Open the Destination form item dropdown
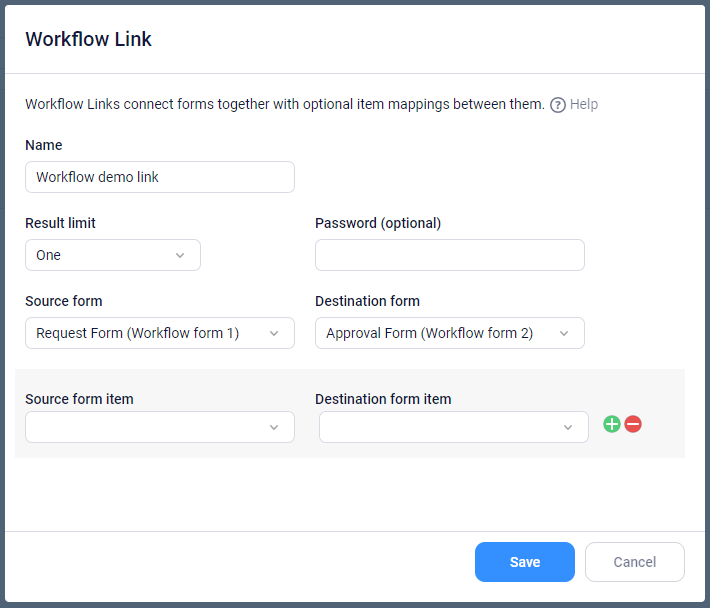 click(454, 427)
